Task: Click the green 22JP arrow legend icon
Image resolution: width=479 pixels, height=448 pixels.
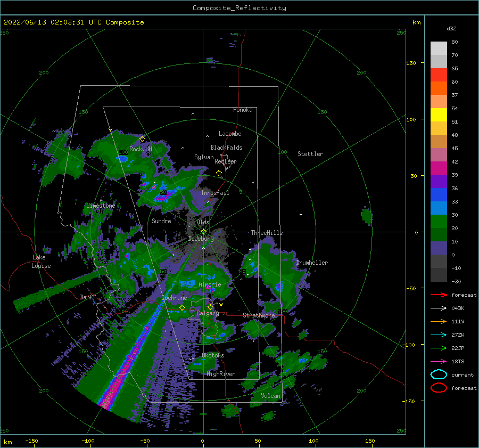Action: click(439, 348)
